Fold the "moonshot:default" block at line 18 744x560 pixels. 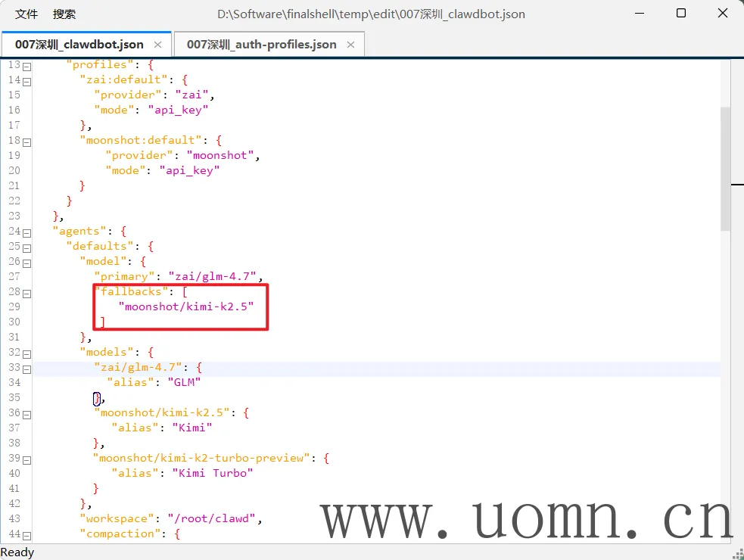27,142
